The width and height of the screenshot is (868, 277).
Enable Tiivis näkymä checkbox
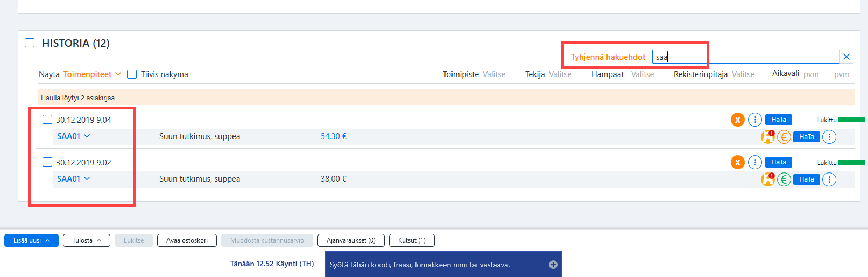[x=132, y=74]
